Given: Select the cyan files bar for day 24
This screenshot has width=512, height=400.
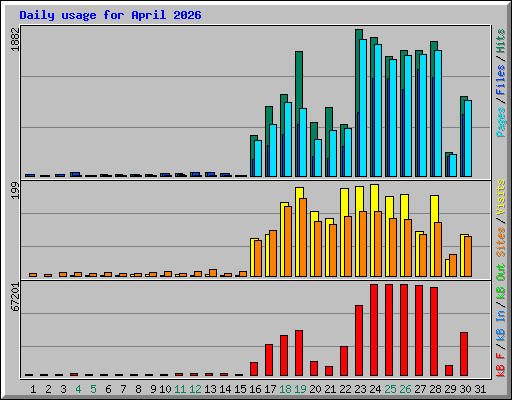Looking at the screenshot, I should tap(378, 110).
